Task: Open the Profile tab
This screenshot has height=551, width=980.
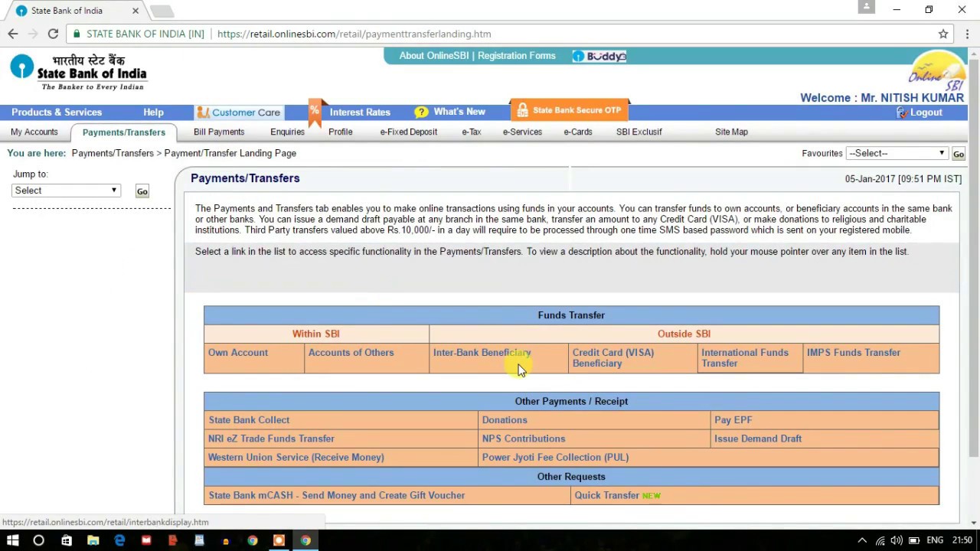Action: coord(341,132)
